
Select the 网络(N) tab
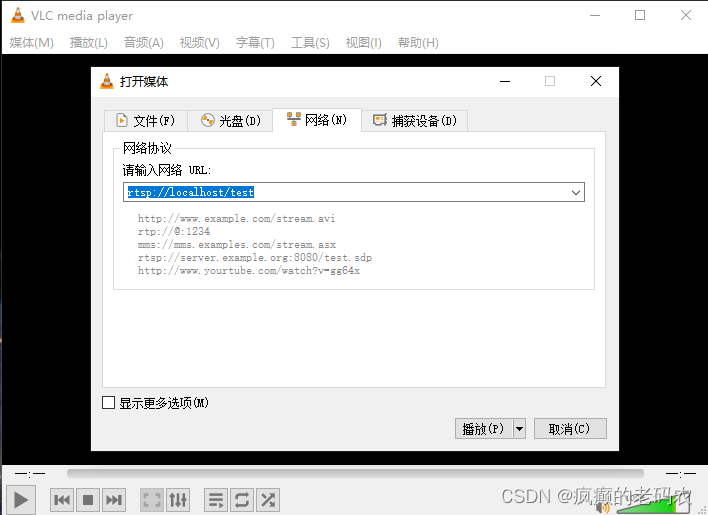[x=317, y=120]
